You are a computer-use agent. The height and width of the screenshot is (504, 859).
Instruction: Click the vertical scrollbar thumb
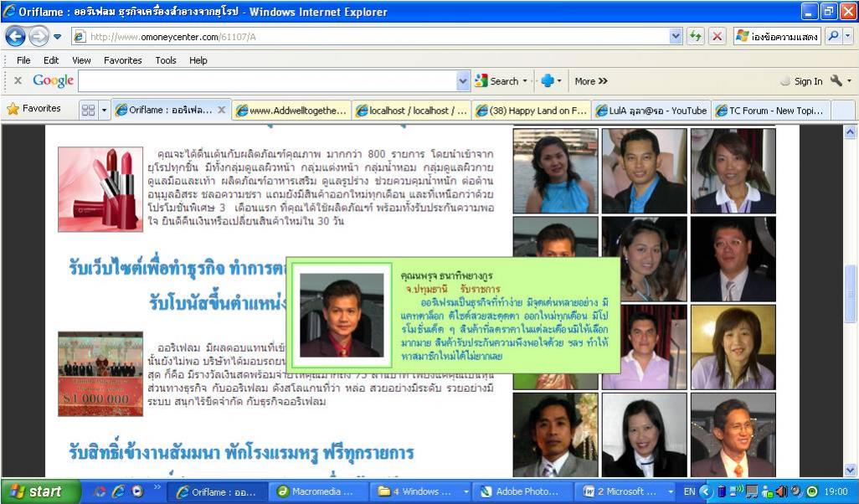pyautogui.click(x=850, y=293)
